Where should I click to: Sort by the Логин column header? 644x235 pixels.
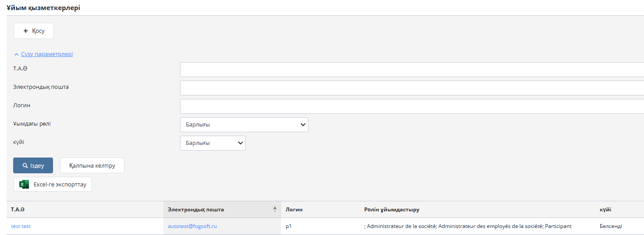294,210
